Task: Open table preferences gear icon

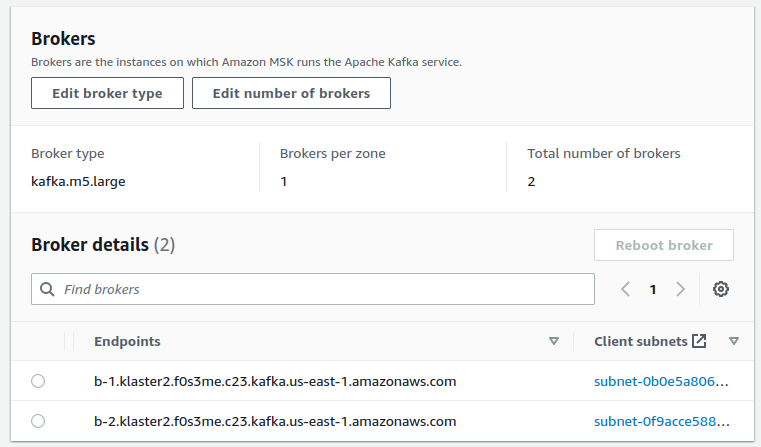Action: (721, 289)
